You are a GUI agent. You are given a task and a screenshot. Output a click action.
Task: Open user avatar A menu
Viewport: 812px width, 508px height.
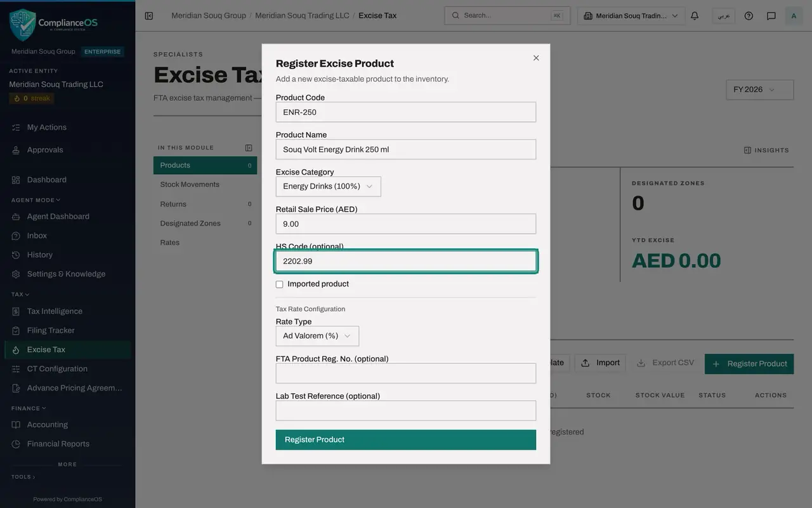coord(794,16)
